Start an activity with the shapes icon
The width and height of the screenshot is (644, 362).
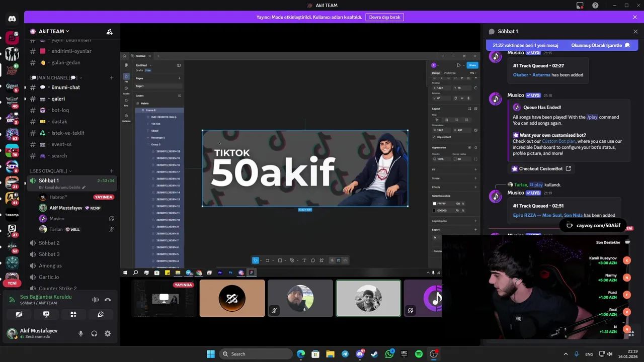tap(73, 314)
